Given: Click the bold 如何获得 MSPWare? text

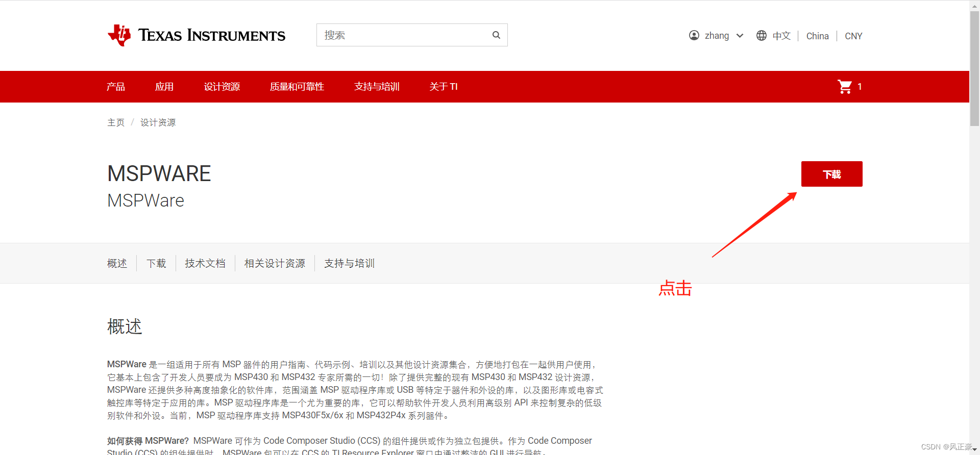Looking at the screenshot, I should [148, 441].
